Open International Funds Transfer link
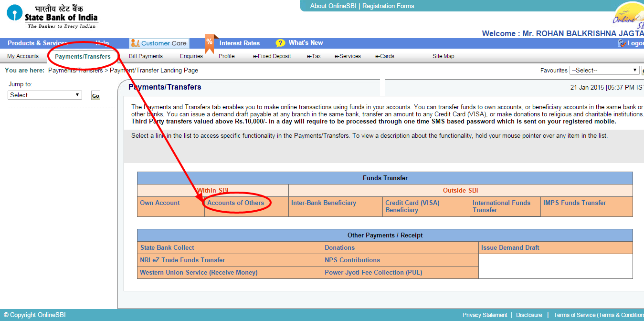 click(502, 206)
